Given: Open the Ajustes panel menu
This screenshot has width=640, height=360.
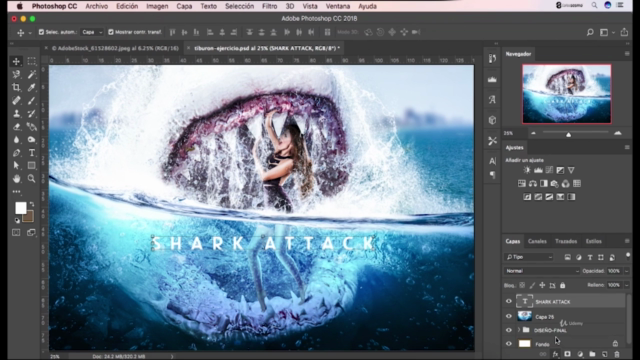Looking at the screenshot, I should point(627,147).
